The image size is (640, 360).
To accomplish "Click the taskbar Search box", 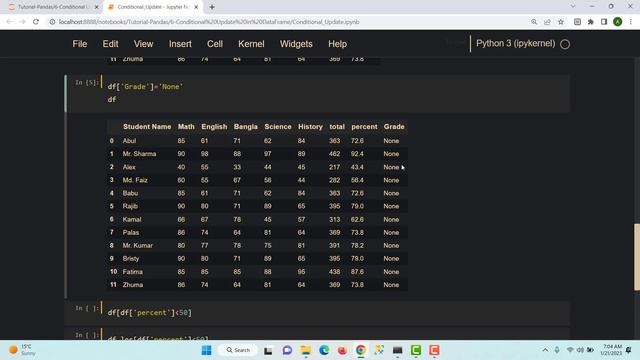I will (238, 350).
